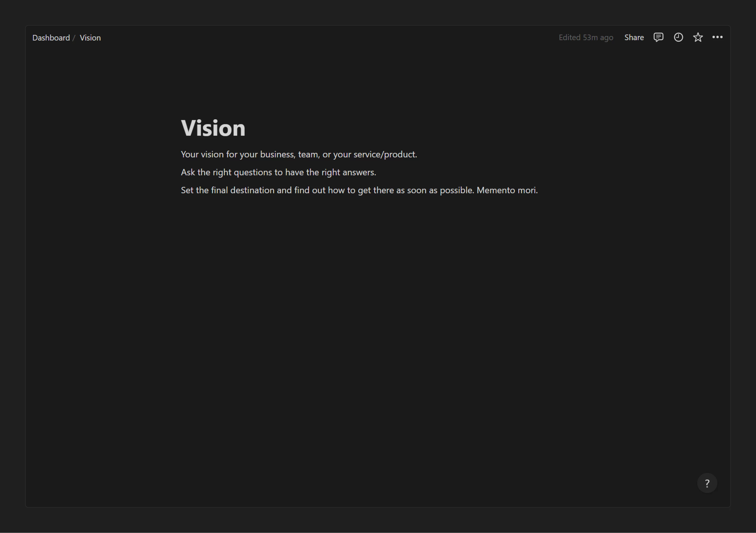Click the Help question mark button

point(707,483)
